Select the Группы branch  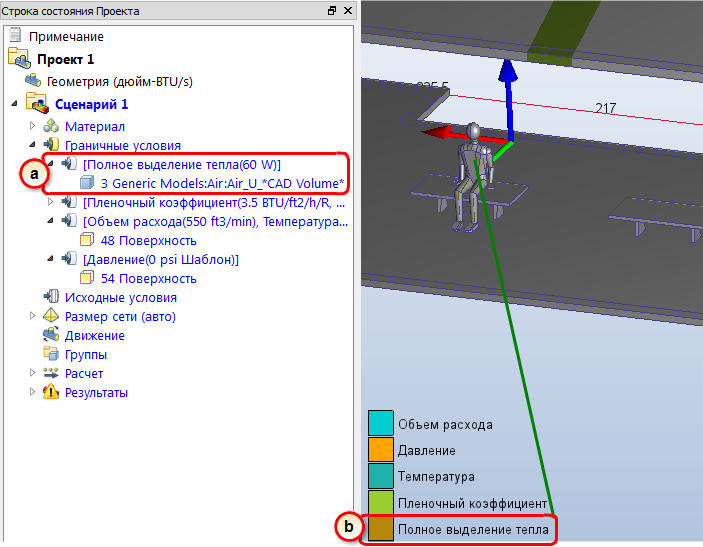[86, 355]
